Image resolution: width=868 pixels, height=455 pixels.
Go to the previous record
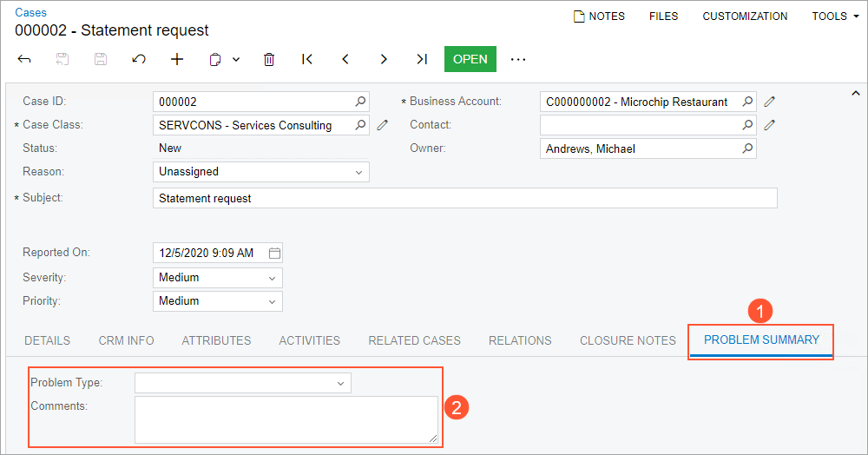[345, 59]
